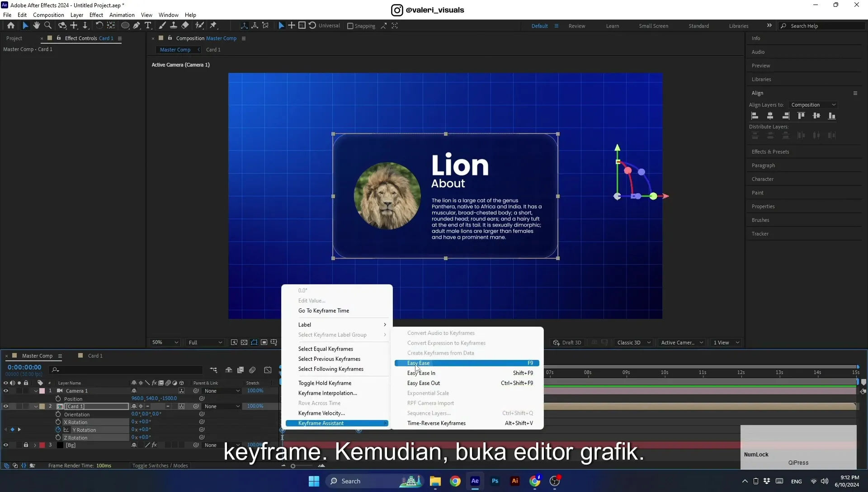Select the Zoom magnifier tool
The image size is (868, 492).
(48, 26)
